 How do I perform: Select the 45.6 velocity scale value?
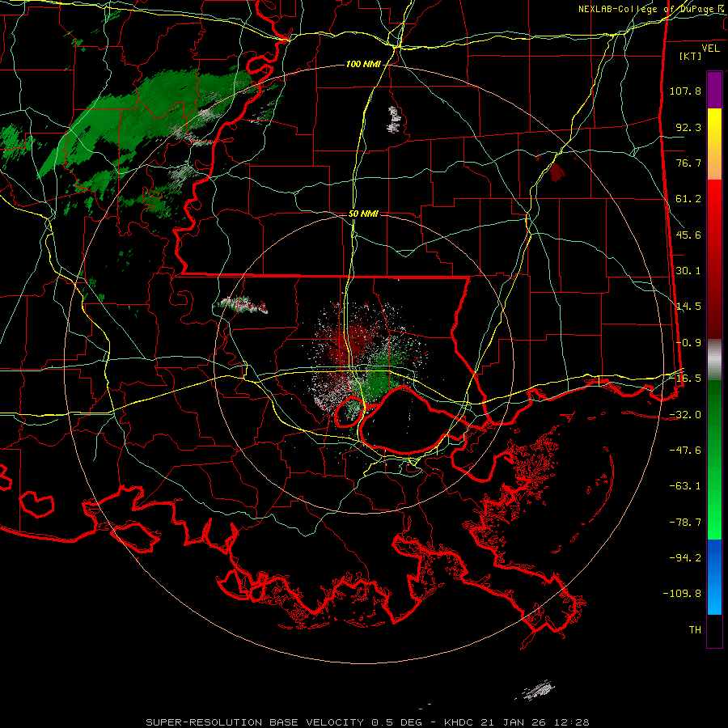pos(688,235)
